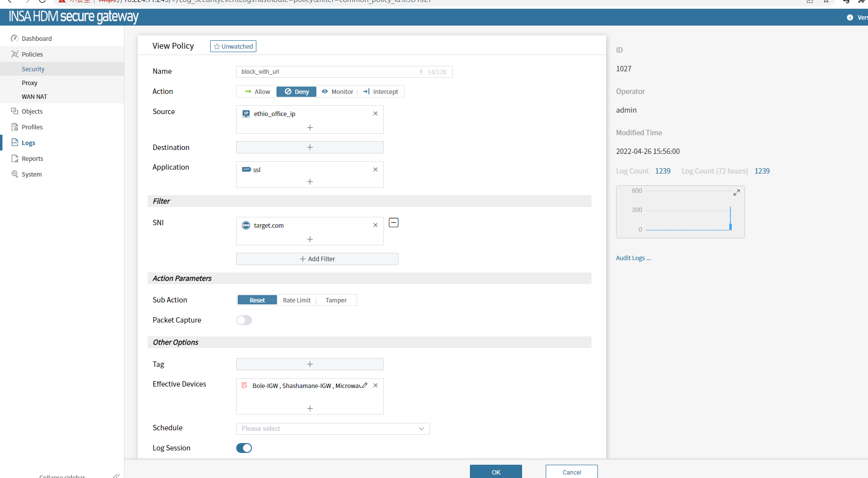Open Dashboard from the sidebar
The width and height of the screenshot is (868, 478).
pyautogui.click(x=36, y=38)
